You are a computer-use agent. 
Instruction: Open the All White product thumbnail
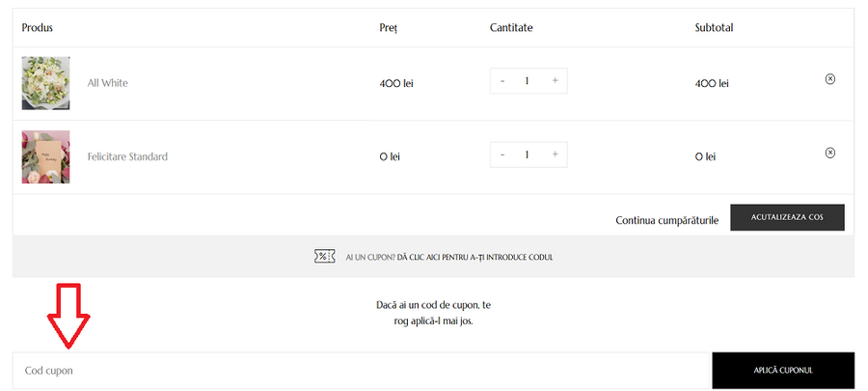pyautogui.click(x=45, y=83)
